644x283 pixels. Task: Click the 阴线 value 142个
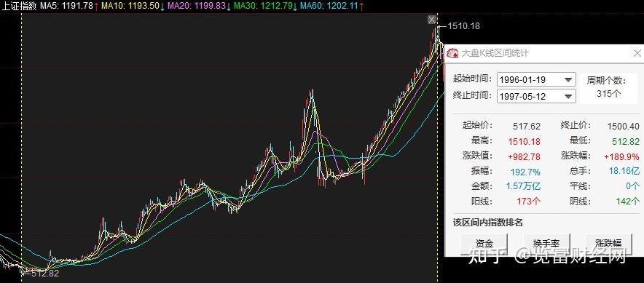click(627, 202)
